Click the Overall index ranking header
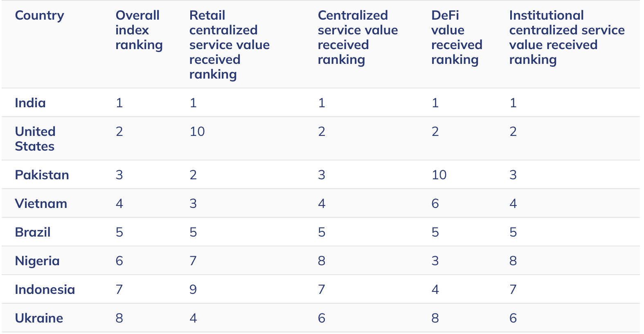 (x=139, y=30)
